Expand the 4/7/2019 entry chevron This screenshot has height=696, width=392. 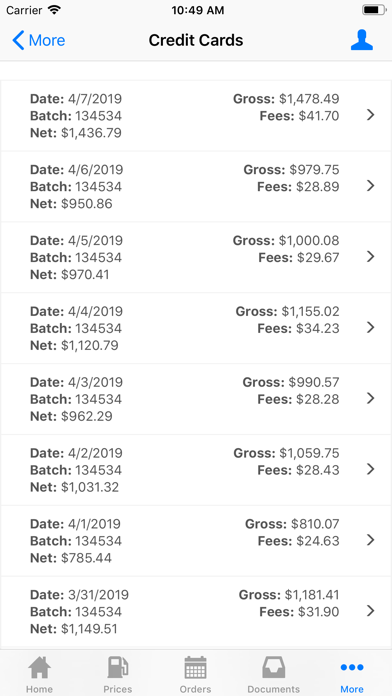tap(371, 115)
